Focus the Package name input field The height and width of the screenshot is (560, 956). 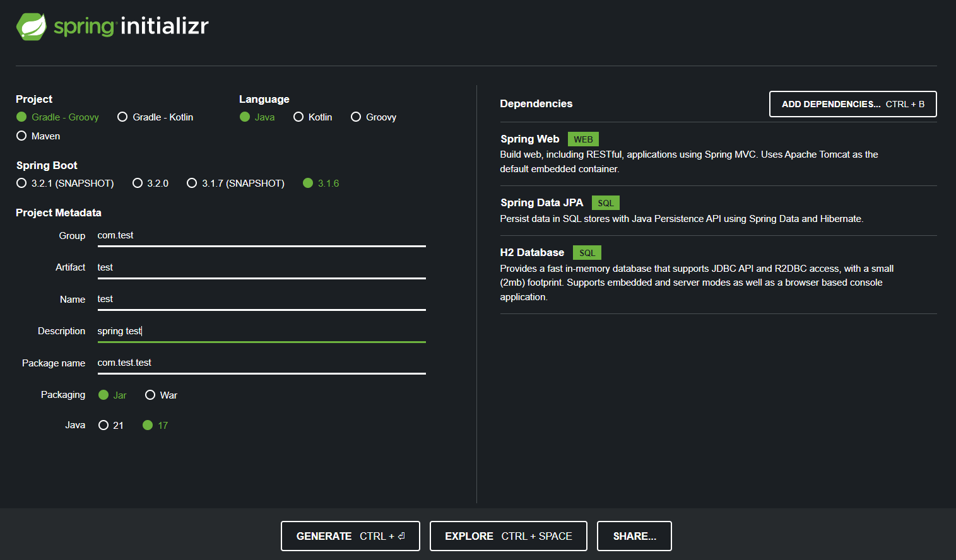[x=261, y=363]
